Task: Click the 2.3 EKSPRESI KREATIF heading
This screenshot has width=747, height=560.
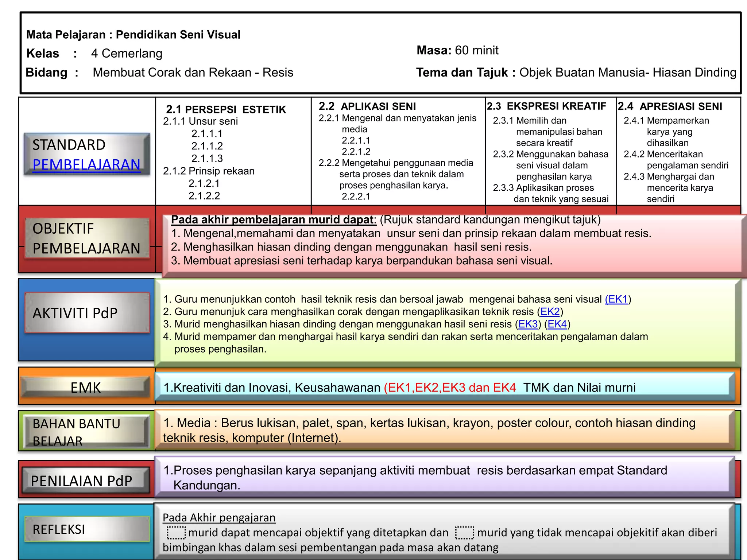Action: (546, 106)
